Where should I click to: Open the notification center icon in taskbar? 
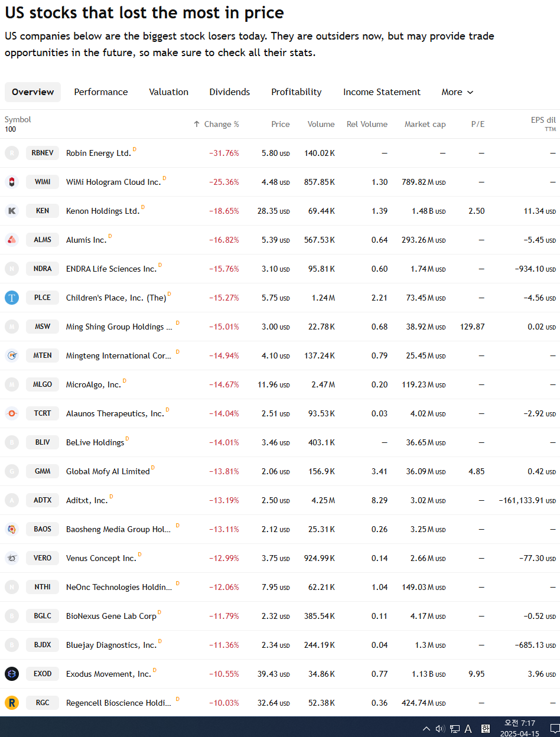[554, 729]
